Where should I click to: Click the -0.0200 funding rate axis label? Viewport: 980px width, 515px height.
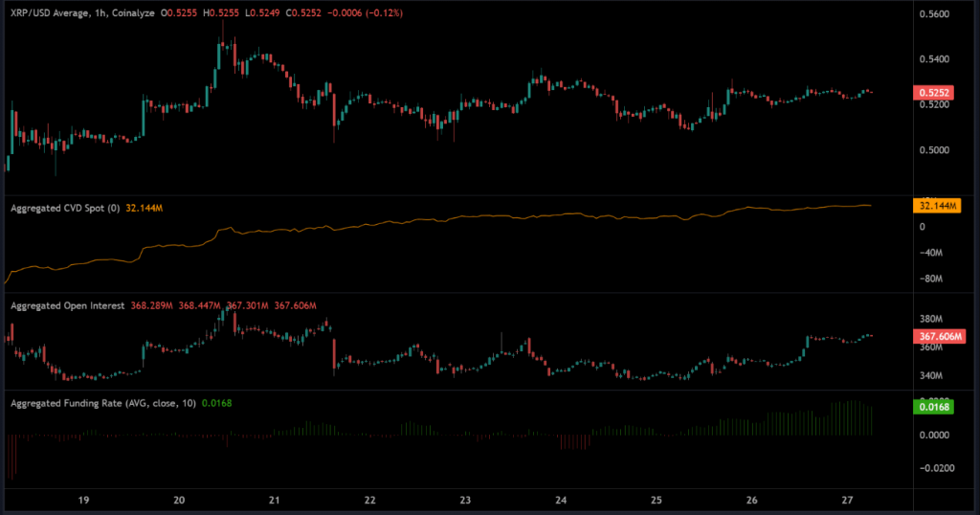point(933,468)
